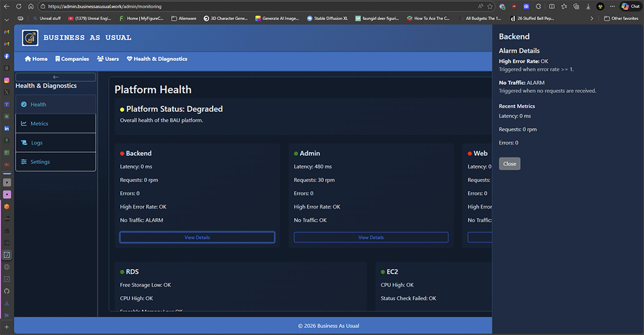Click the Settings sliders icon in sidebar
Viewport: 644px width, 335px height.
point(24,162)
